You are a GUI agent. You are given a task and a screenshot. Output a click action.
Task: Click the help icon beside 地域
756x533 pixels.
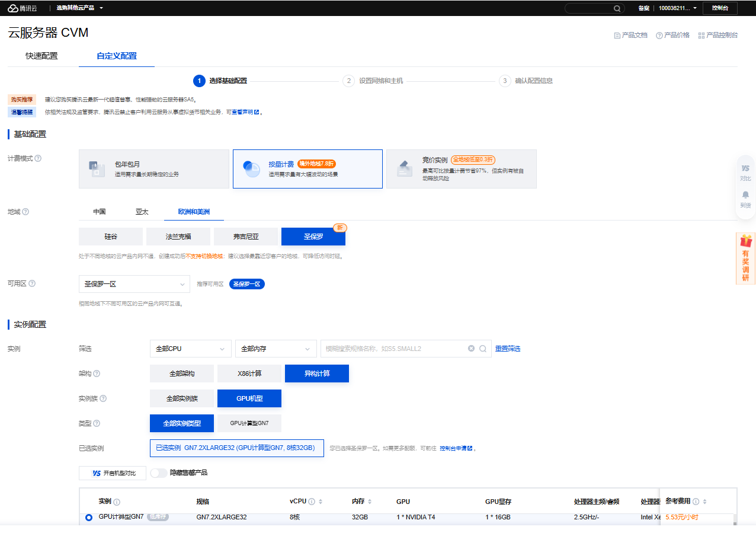tap(25, 212)
